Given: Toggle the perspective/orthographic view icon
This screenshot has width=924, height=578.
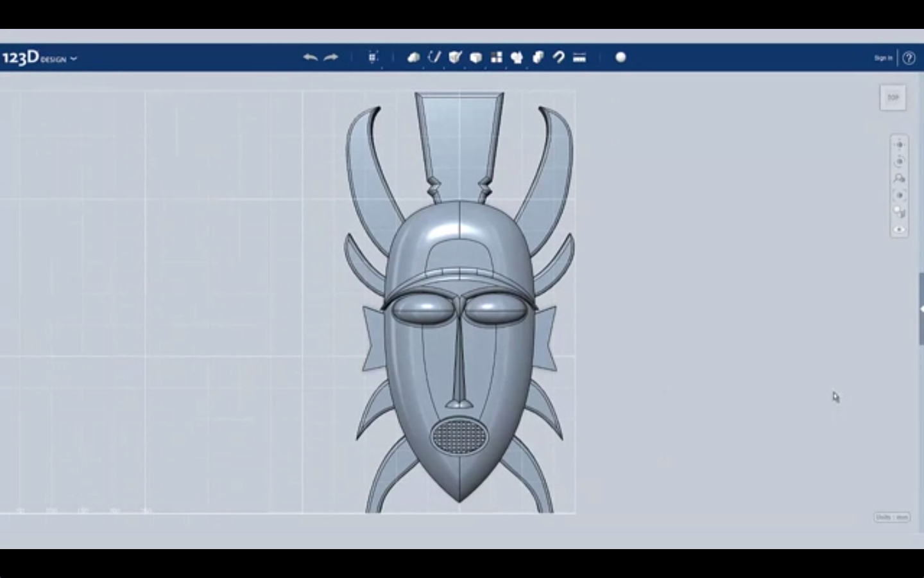Looking at the screenshot, I should point(899,213).
